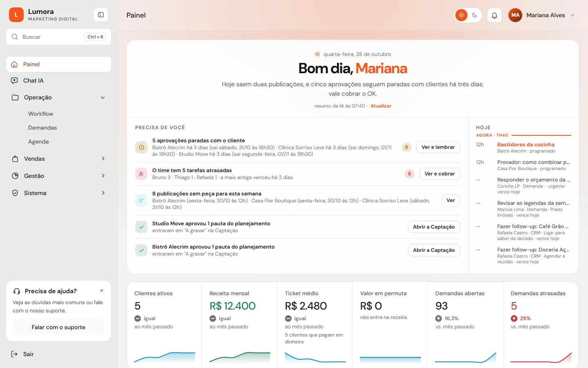Image resolution: width=588 pixels, height=368 pixels.
Task: Select Vendas menu item
Action: 59,159
